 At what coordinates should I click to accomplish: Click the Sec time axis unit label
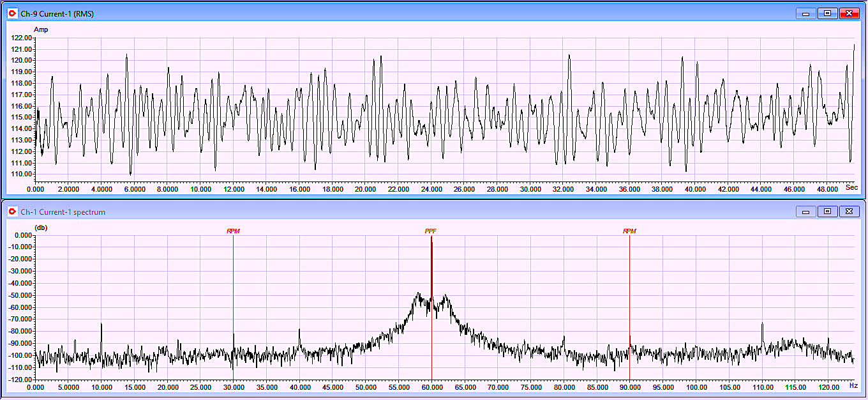pyautogui.click(x=851, y=187)
